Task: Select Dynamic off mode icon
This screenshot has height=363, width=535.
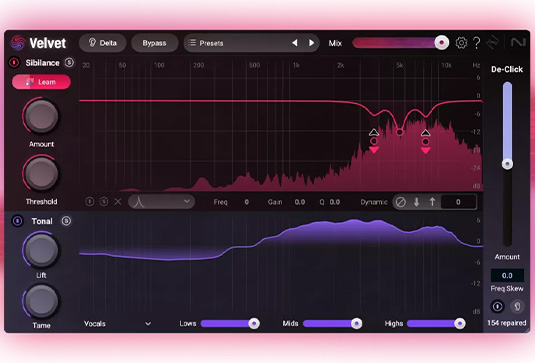Action: pyautogui.click(x=401, y=202)
